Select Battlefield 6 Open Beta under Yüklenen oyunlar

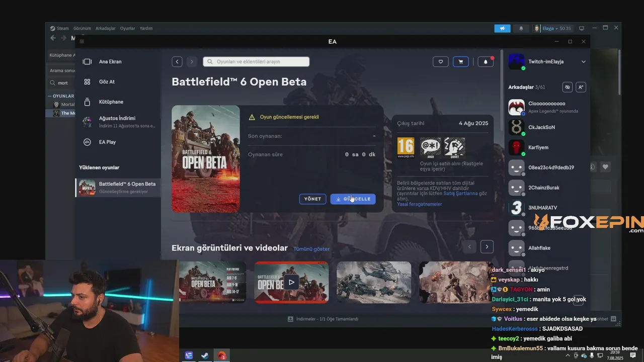[118, 188]
